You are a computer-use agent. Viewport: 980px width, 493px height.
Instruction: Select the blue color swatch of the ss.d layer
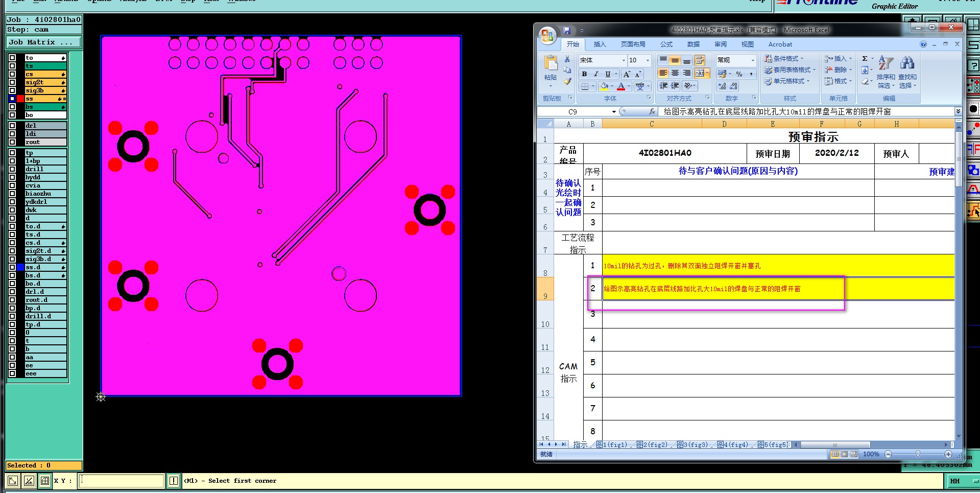pos(20,267)
